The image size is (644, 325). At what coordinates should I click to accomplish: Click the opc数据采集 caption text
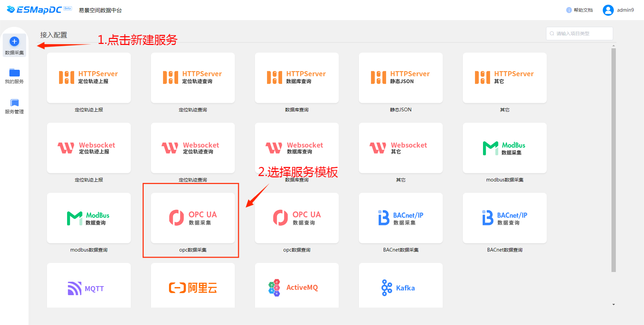coord(193,250)
